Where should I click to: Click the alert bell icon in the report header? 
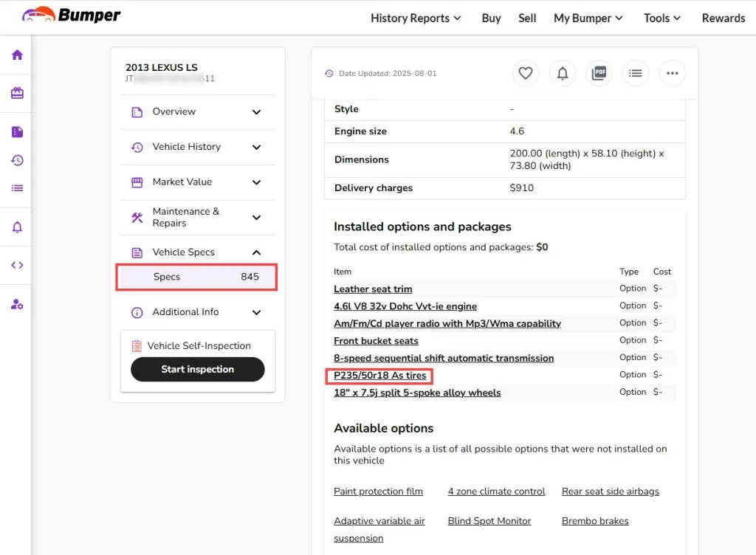(x=562, y=73)
